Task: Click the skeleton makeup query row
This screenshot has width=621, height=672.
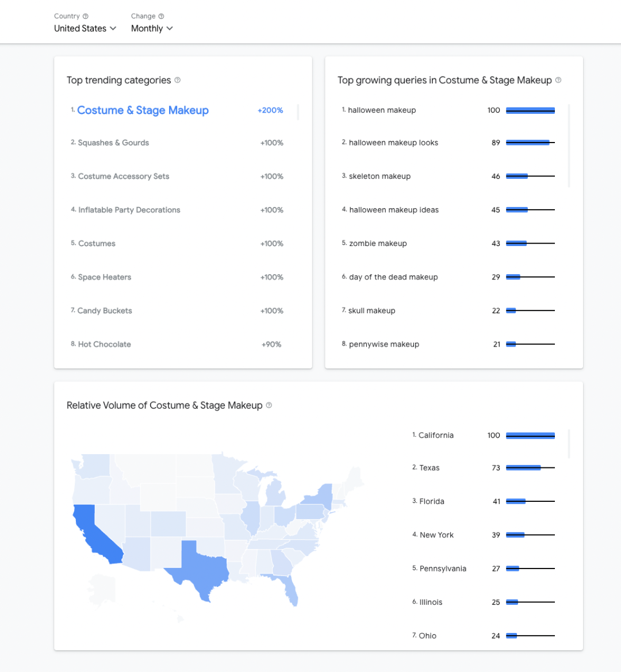Action: [379, 176]
